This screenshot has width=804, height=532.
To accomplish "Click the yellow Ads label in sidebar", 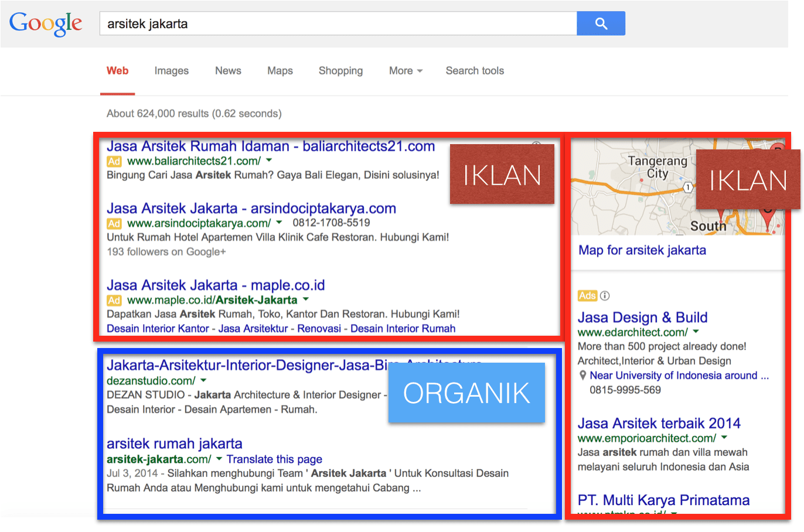I will 587,296.
